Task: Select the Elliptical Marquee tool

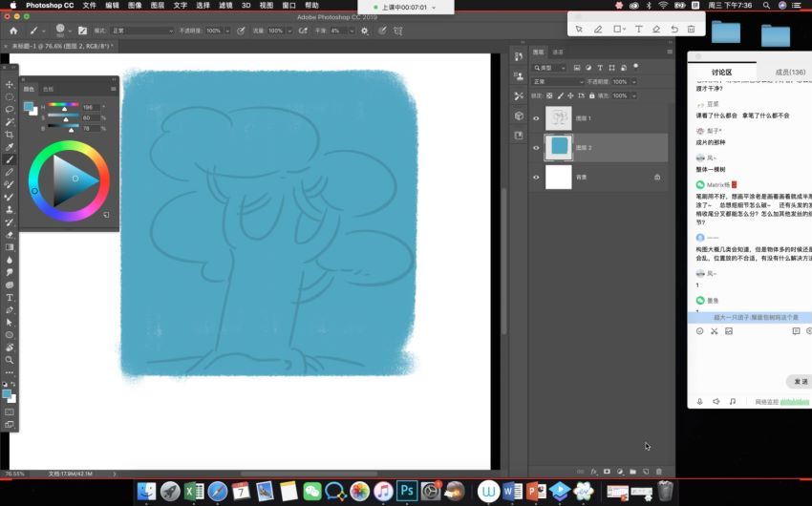Action: [x=10, y=96]
